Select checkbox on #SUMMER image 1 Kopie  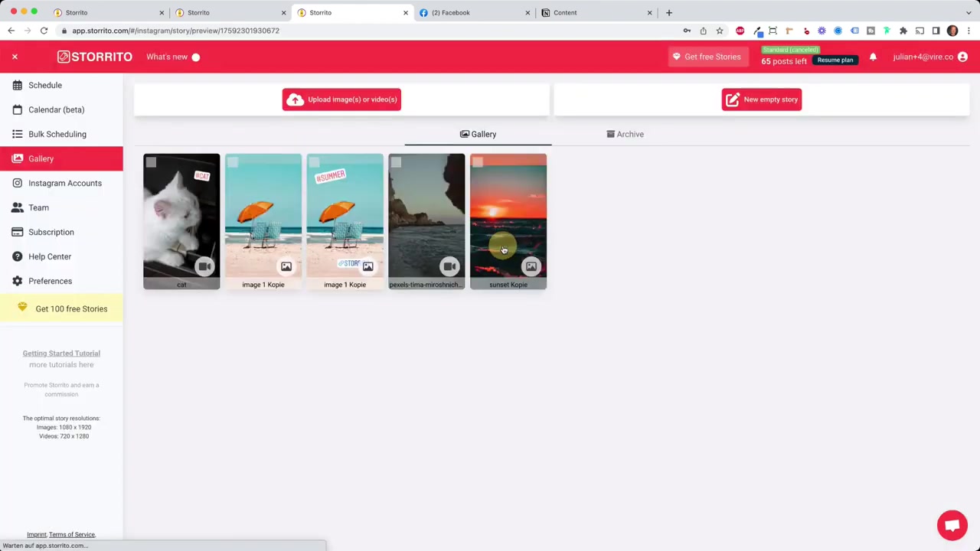(x=315, y=162)
